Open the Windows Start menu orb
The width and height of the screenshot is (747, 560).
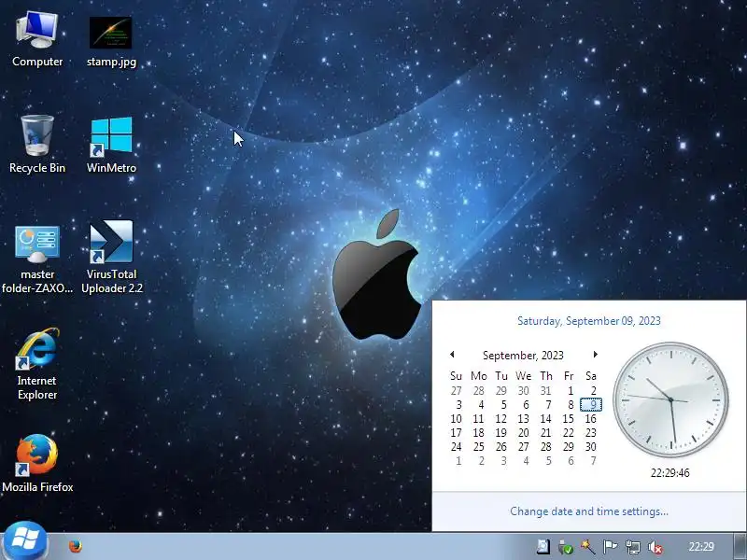pyautogui.click(x=25, y=541)
